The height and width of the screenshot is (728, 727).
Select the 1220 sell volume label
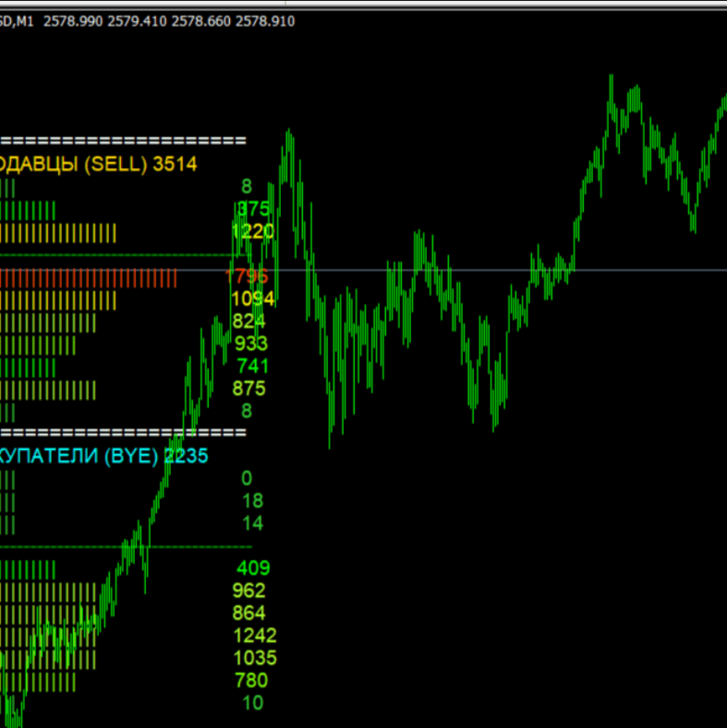tap(252, 231)
